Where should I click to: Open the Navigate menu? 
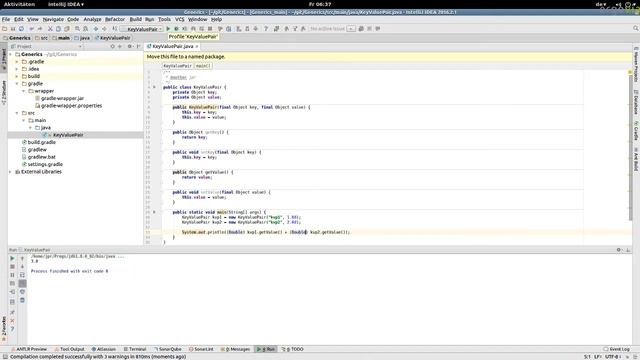[x=53, y=19]
